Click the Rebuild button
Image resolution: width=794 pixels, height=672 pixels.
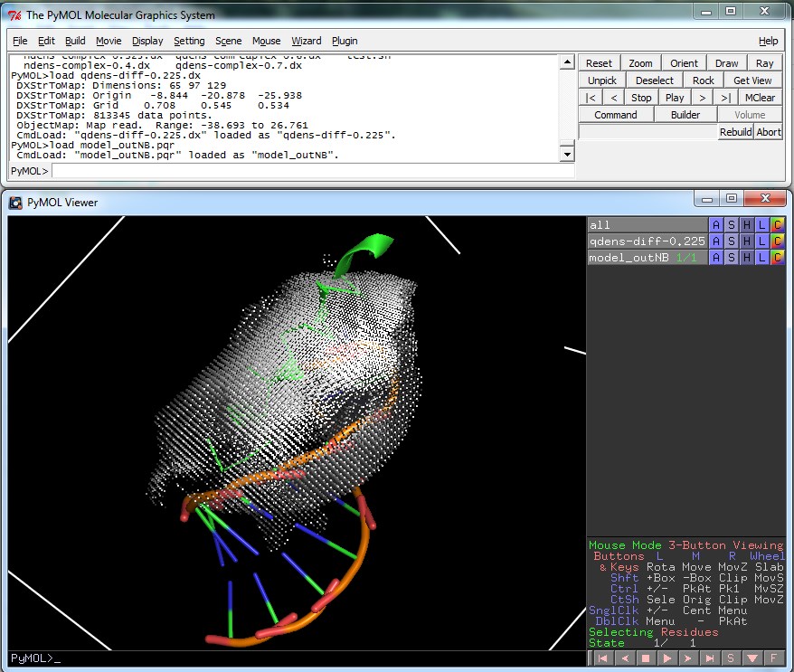click(x=736, y=132)
